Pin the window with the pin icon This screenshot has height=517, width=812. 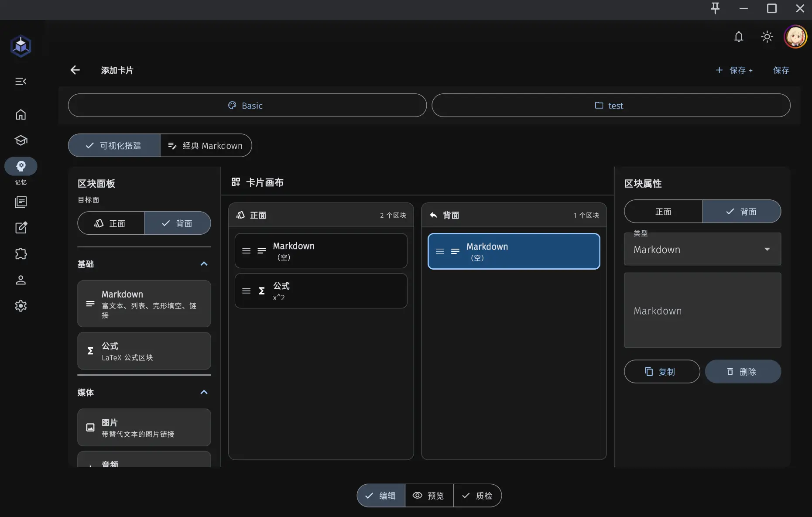click(715, 9)
